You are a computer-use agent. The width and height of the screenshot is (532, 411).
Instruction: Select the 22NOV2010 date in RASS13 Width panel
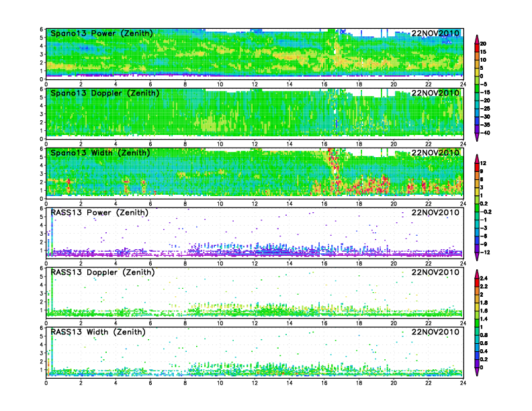(x=435, y=332)
